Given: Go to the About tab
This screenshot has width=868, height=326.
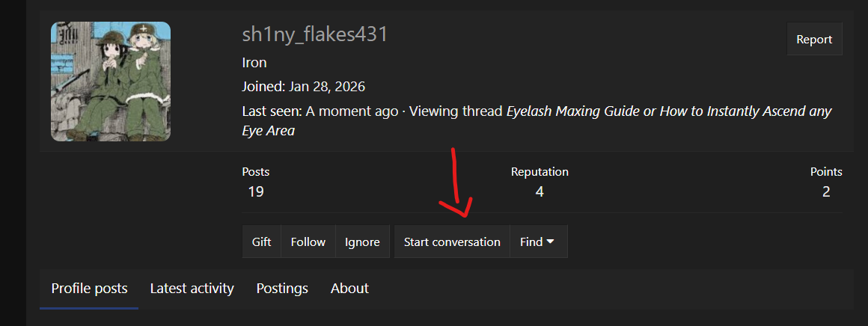Looking at the screenshot, I should pos(349,289).
